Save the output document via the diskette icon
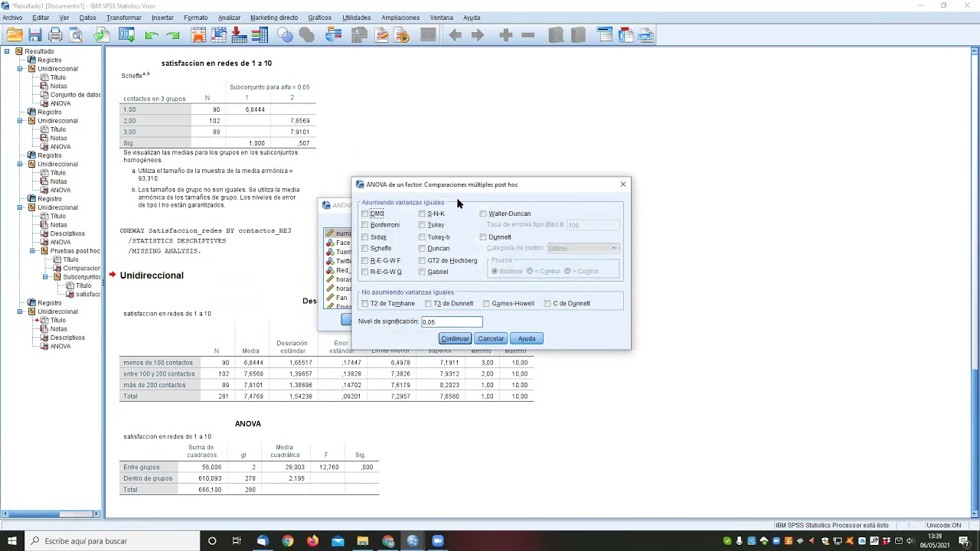Image resolution: width=980 pixels, height=551 pixels. [35, 35]
